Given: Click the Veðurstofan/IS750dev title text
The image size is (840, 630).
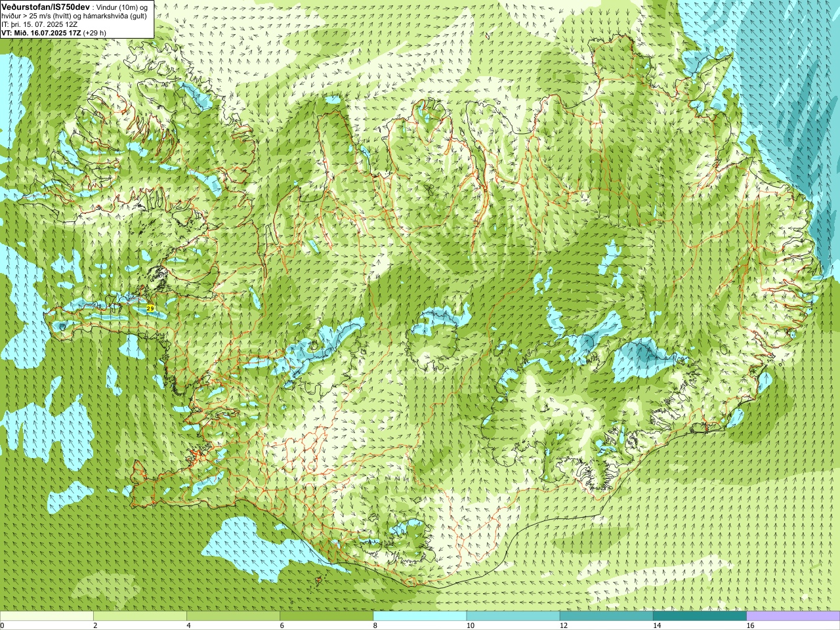Looking at the screenshot, I should tap(46, 7).
